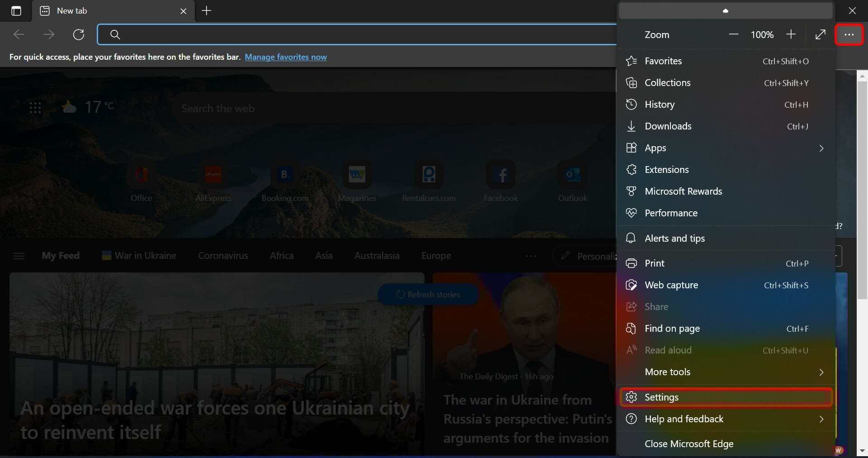
Task: Click page scrollbar up arrow
Action: tap(862, 76)
